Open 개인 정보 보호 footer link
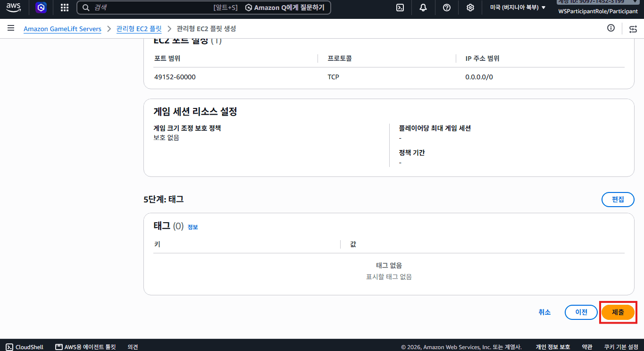 coord(553,347)
